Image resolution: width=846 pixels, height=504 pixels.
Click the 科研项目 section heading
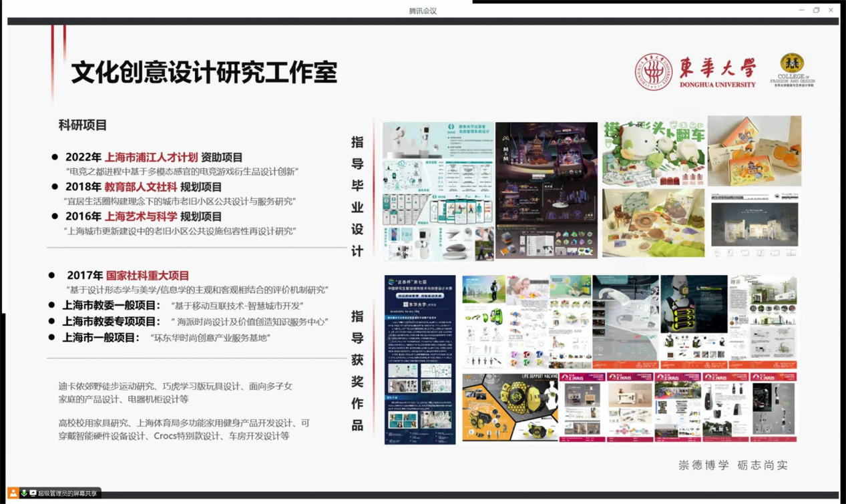83,125
